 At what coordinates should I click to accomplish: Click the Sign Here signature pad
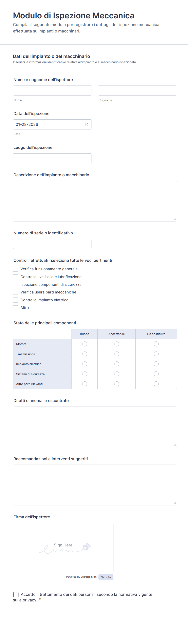click(63, 548)
